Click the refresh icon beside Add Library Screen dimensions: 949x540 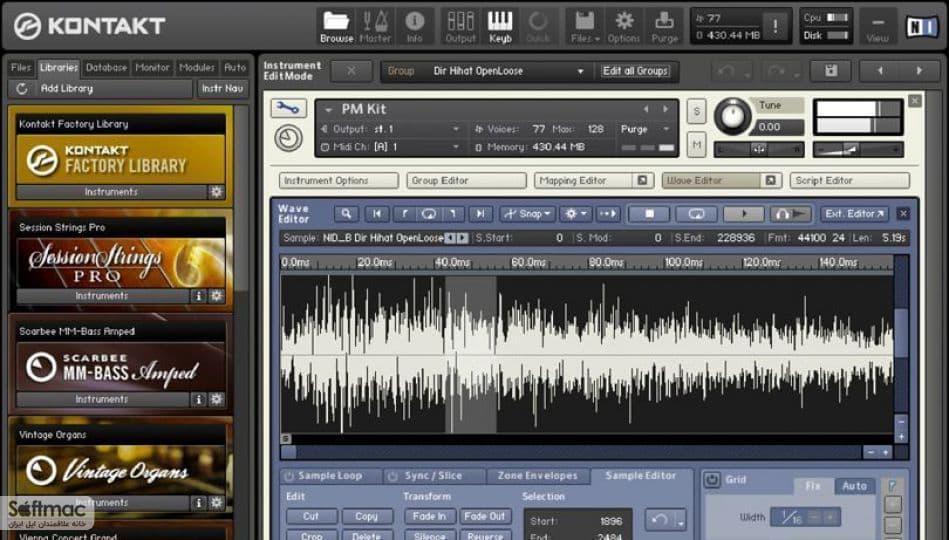click(22, 88)
